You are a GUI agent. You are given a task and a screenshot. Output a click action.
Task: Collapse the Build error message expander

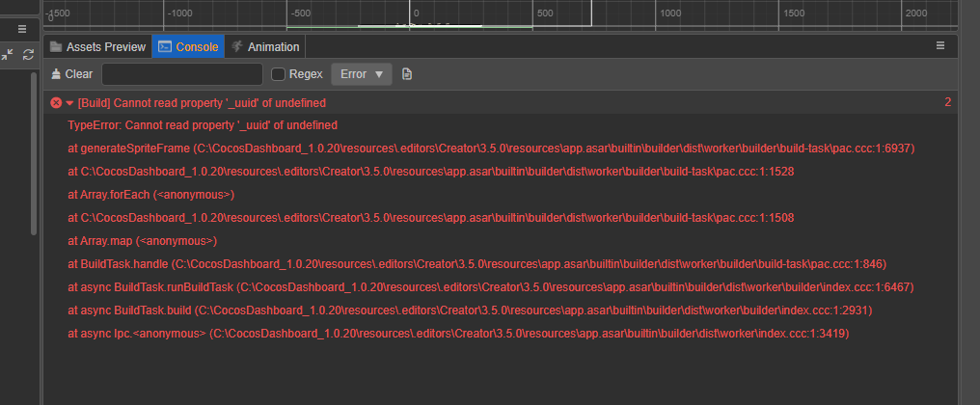tap(69, 102)
